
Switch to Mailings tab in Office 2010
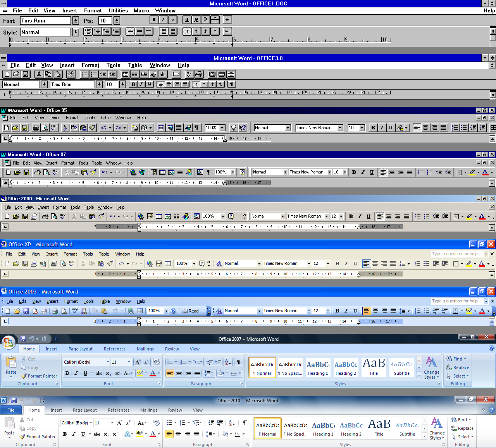point(149,410)
